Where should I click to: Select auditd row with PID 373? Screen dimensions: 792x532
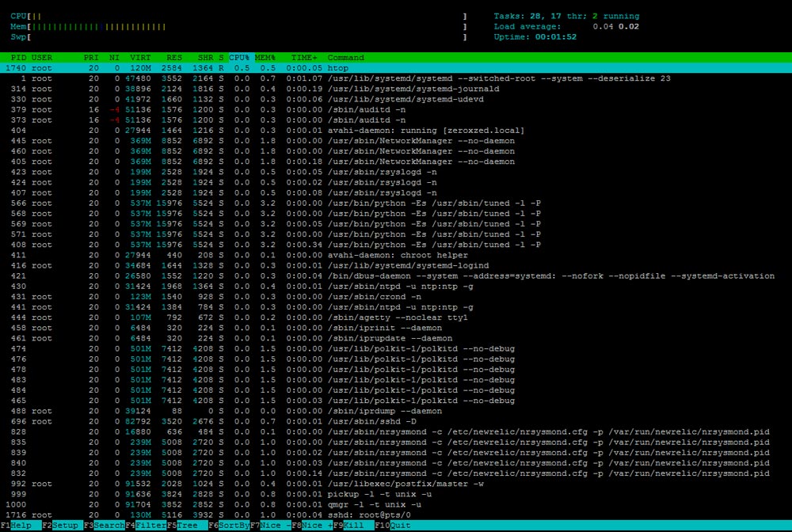point(396,120)
